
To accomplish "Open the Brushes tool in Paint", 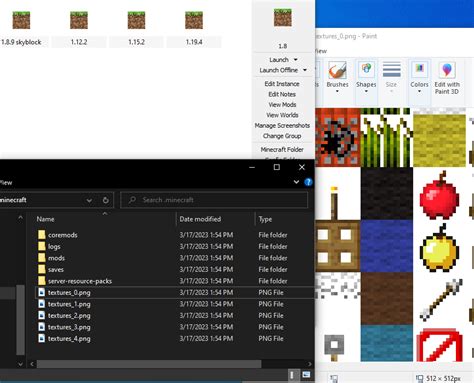I will [x=337, y=70].
